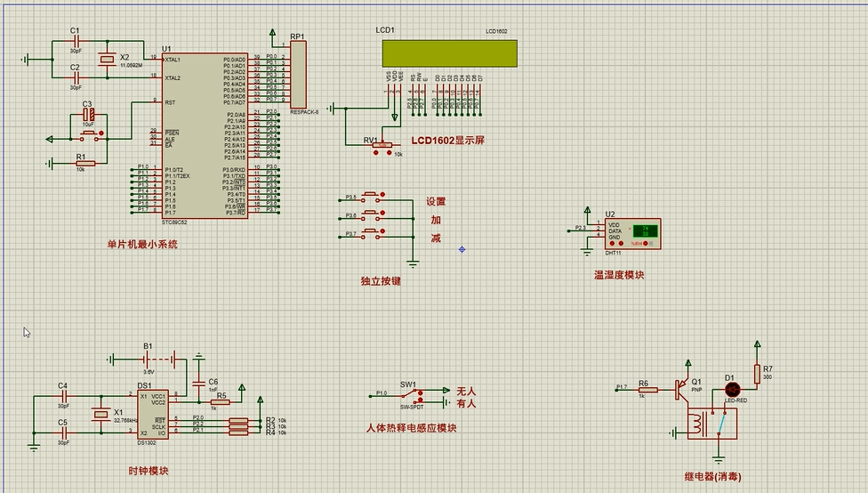Image resolution: width=868 pixels, height=493 pixels.
Task: Click the red LED D1
Action: pyautogui.click(x=732, y=389)
